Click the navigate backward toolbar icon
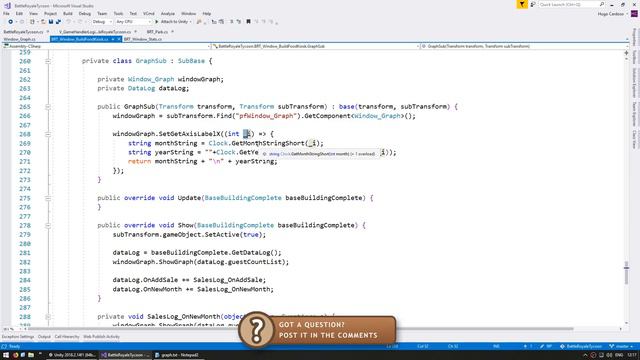 [10, 22]
